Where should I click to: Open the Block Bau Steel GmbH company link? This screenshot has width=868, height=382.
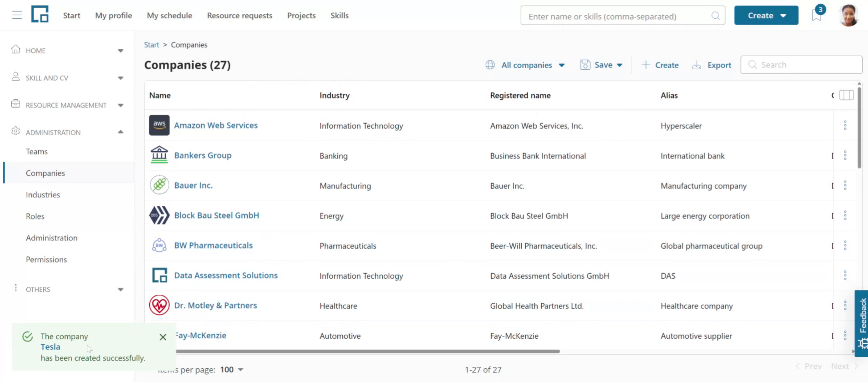pos(216,215)
